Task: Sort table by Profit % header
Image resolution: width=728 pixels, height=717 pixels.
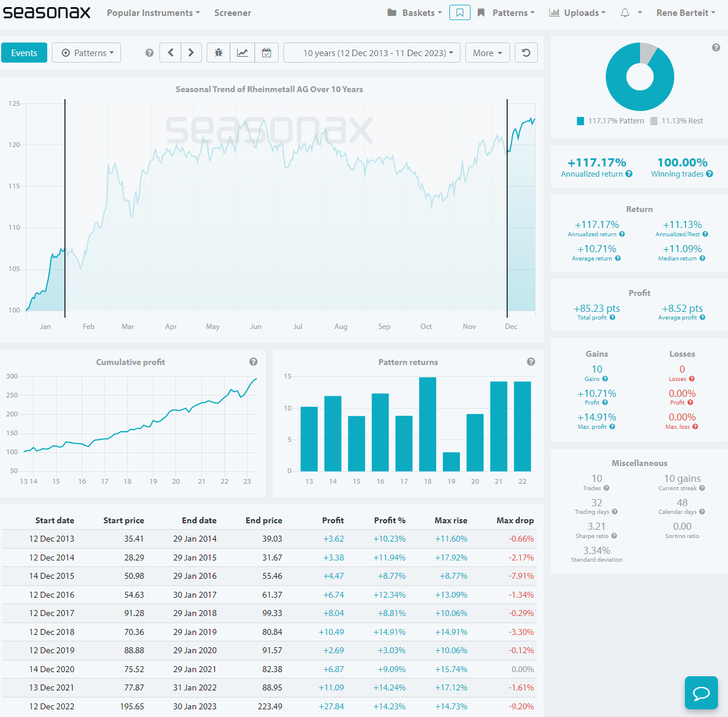Action: [x=390, y=520]
